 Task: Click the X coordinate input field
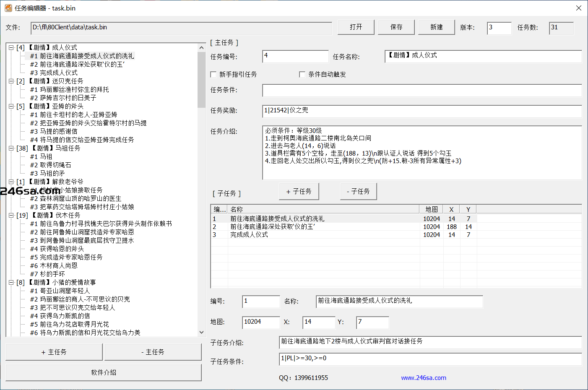(319, 322)
